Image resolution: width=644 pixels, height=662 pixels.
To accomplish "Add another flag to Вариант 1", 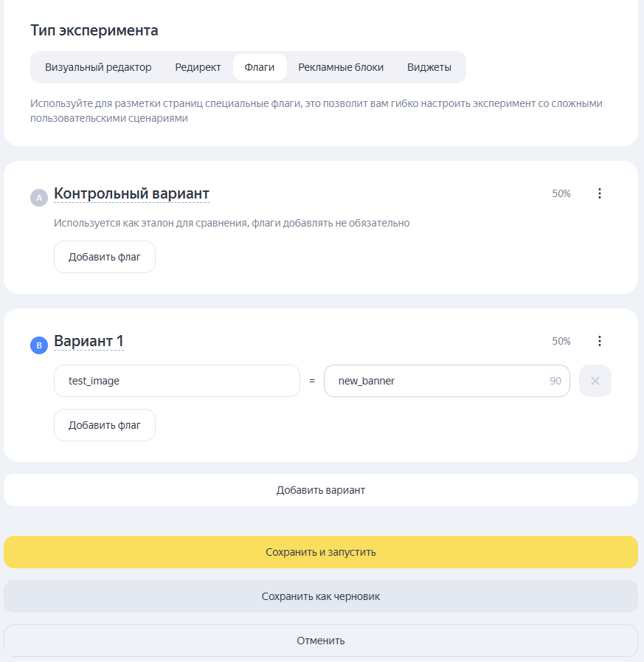I will coord(105,425).
